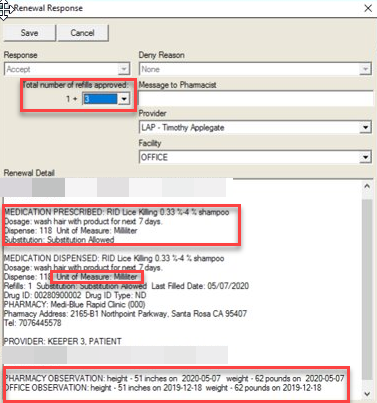Select the Provider field LAP - Timothy Applegate
The height and width of the screenshot is (403, 377).
tap(255, 128)
